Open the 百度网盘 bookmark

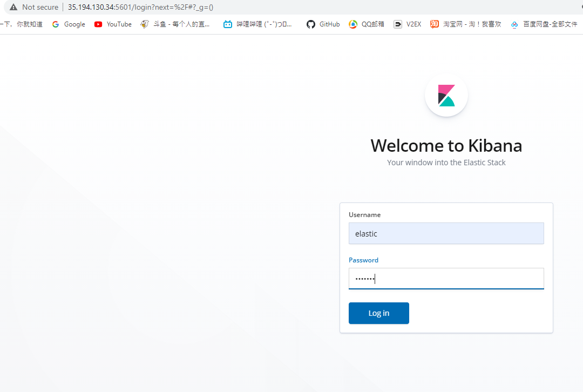coord(544,24)
